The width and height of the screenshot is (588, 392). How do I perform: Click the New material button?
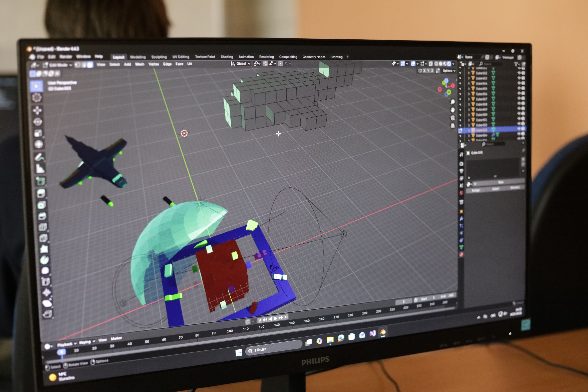pyautogui.click(x=499, y=183)
